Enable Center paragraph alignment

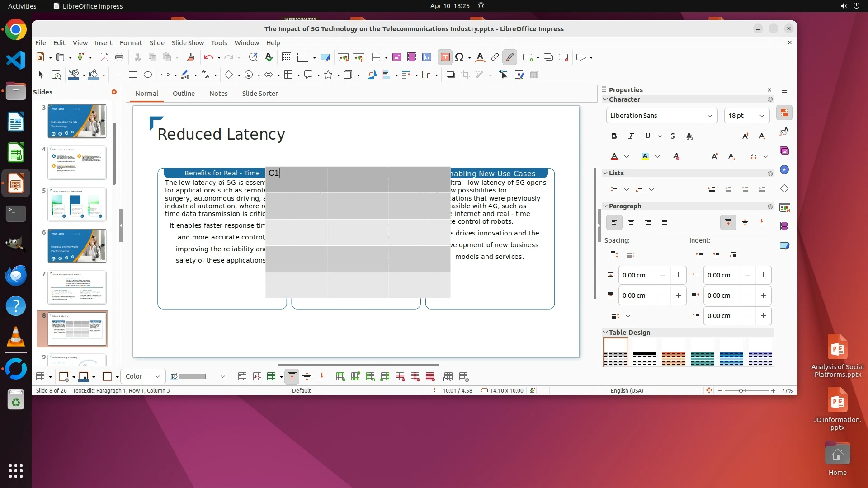(x=631, y=222)
